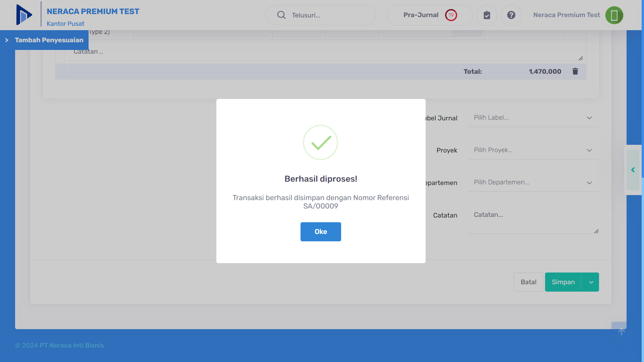
Task: Click the Batal button
Action: pyautogui.click(x=528, y=282)
